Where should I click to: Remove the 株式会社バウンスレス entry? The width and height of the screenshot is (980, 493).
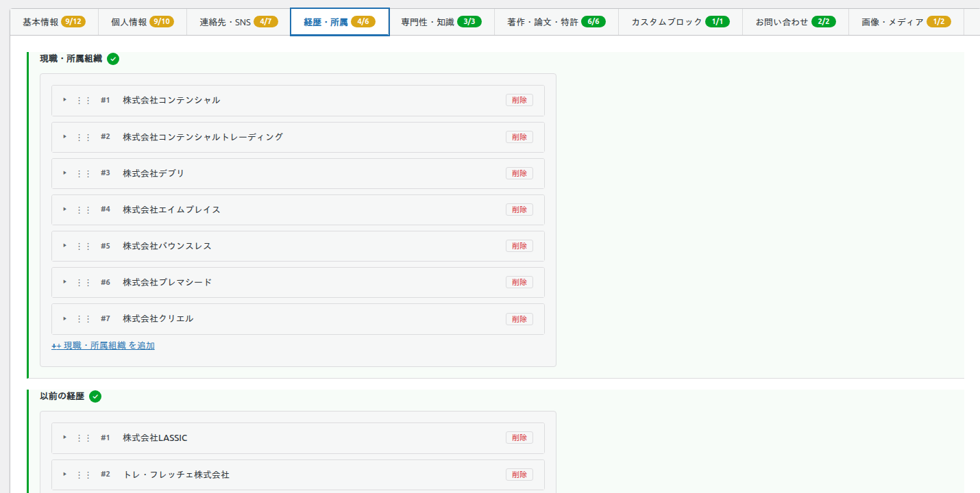click(x=519, y=246)
